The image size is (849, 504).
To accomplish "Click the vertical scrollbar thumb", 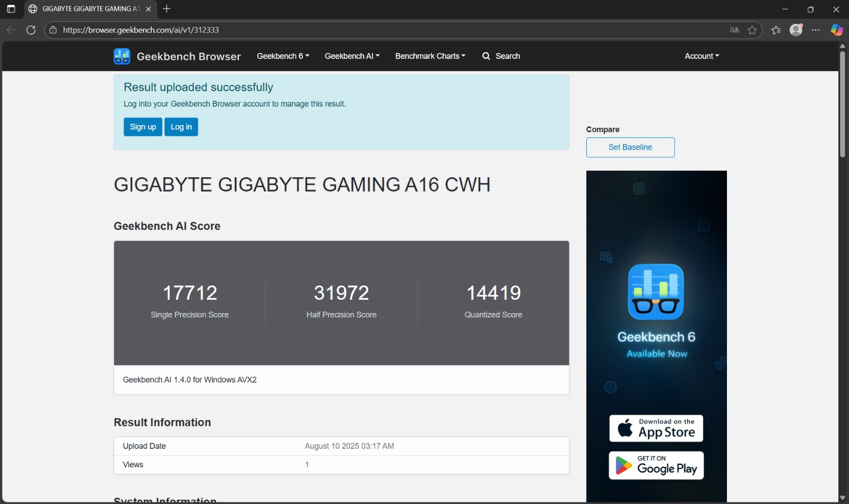I will pyautogui.click(x=843, y=105).
